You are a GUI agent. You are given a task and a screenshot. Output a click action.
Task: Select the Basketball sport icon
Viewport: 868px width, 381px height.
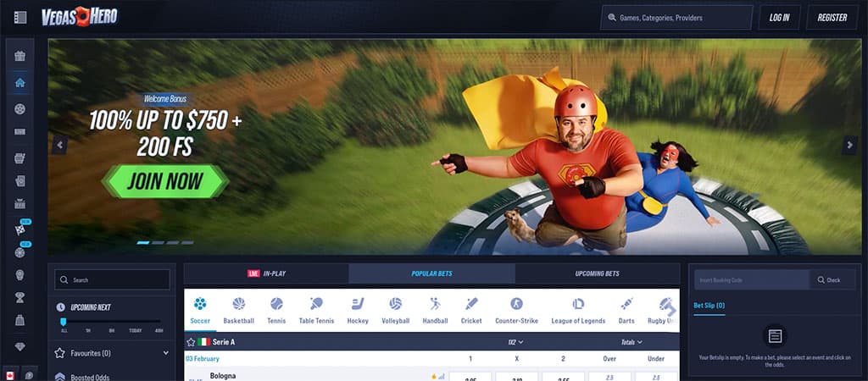click(238, 310)
